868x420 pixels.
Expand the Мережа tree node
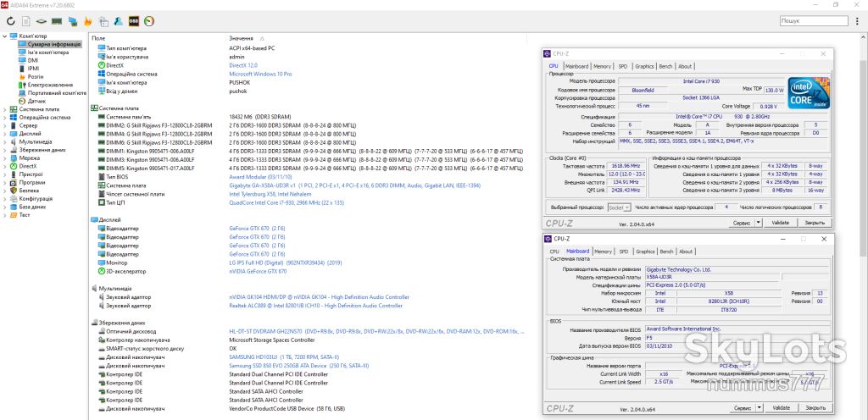point(5,157)
